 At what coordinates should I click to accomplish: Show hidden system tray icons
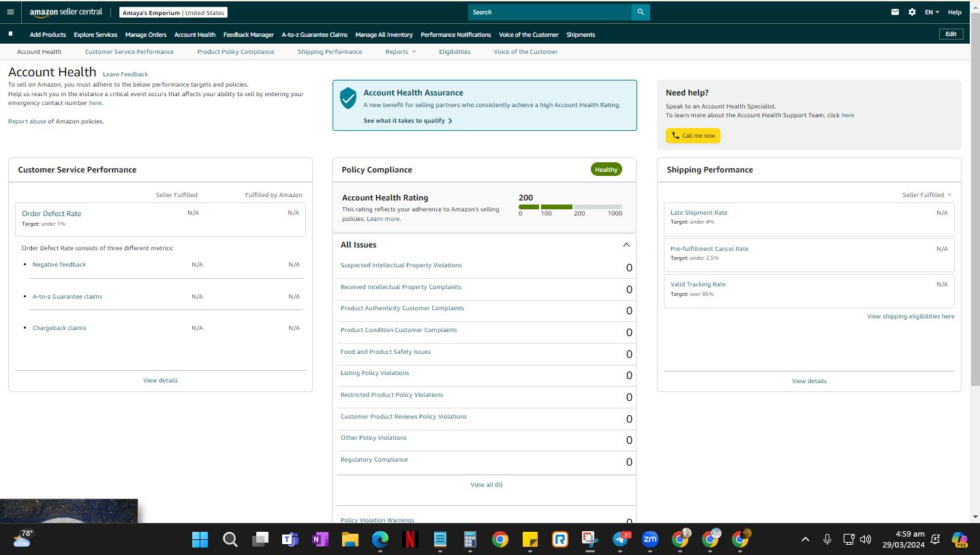805,539
